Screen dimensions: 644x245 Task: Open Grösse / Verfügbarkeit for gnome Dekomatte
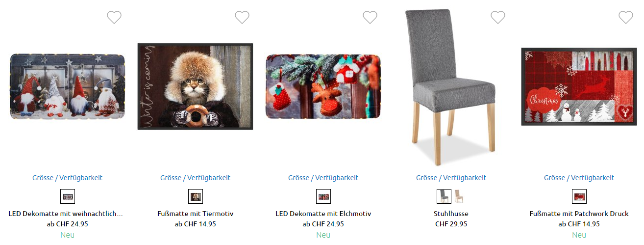click(68, 178)
